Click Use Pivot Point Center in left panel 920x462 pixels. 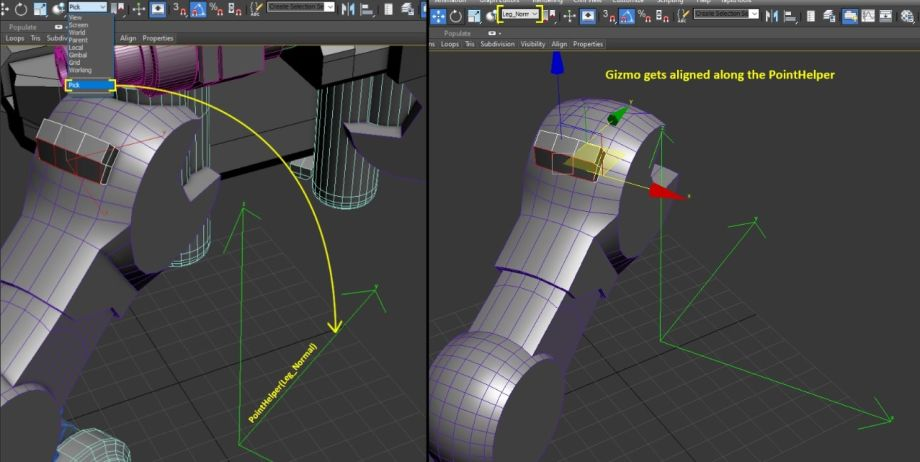coord(118,9)
